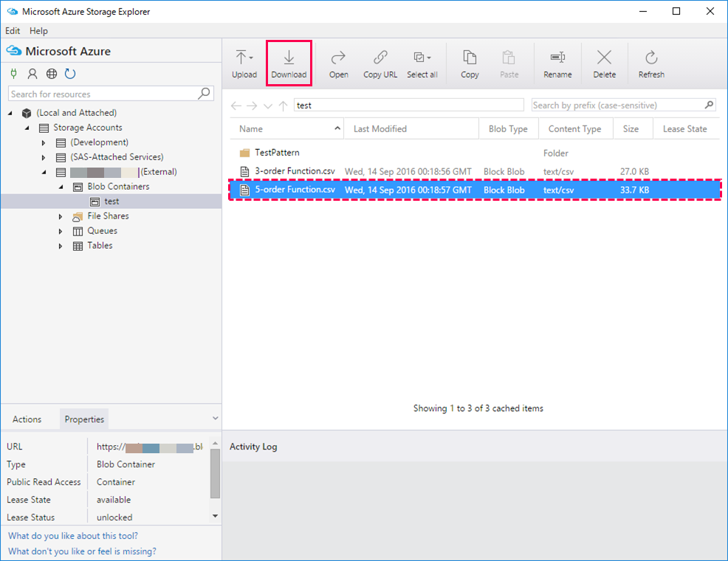Select the Queues tree item
728x561 pixels.
click(x=102, y=230)
